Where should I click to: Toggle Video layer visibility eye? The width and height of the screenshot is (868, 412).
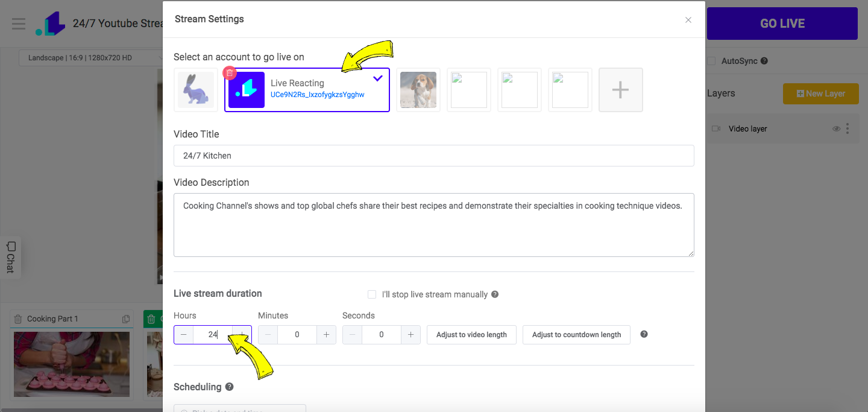click(x=836, y=129)
